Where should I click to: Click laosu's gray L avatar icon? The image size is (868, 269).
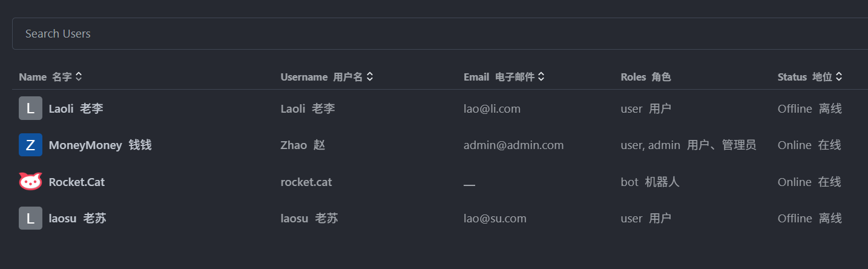30,218
